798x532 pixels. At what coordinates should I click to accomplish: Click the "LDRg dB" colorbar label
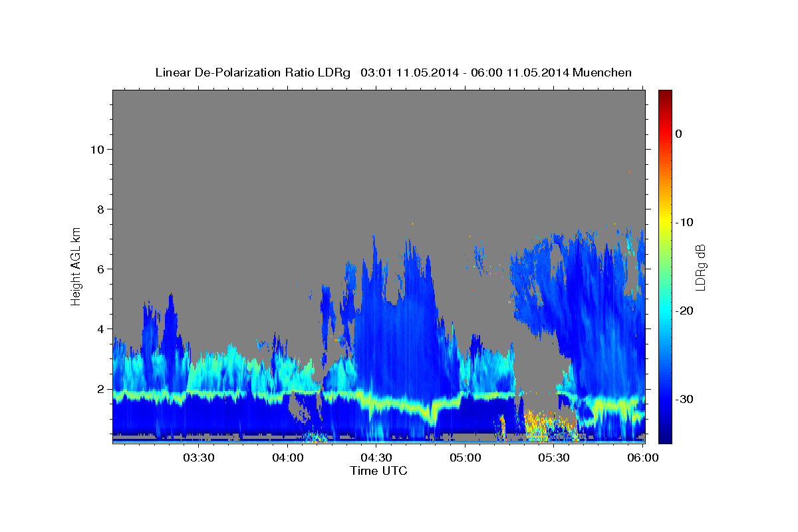[x=700, y=267]
